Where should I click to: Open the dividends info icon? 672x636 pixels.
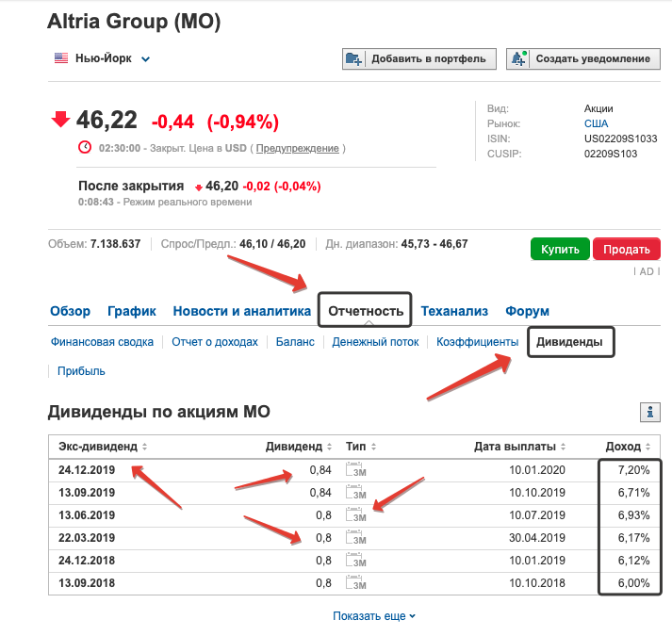[650, 413]
